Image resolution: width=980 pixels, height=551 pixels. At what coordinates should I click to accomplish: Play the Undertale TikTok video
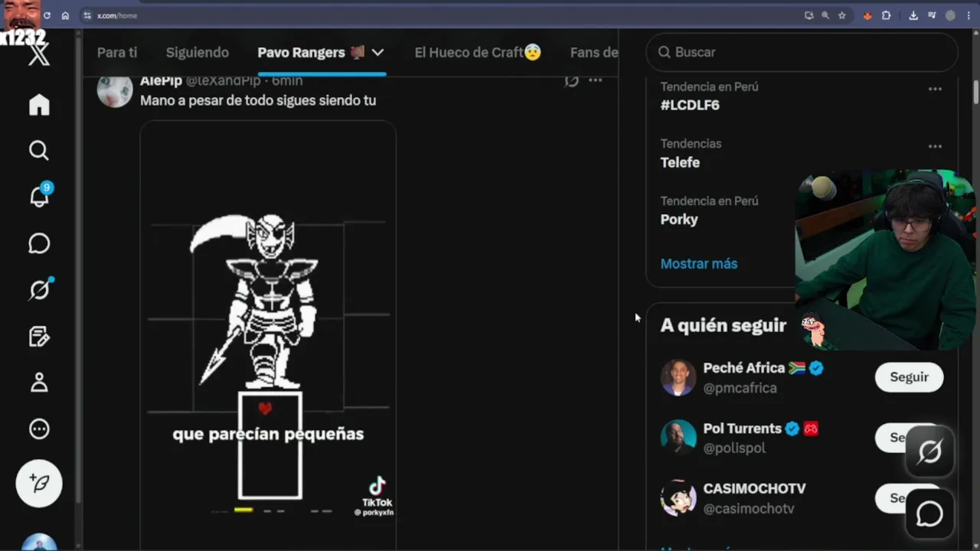pos(268,334)
